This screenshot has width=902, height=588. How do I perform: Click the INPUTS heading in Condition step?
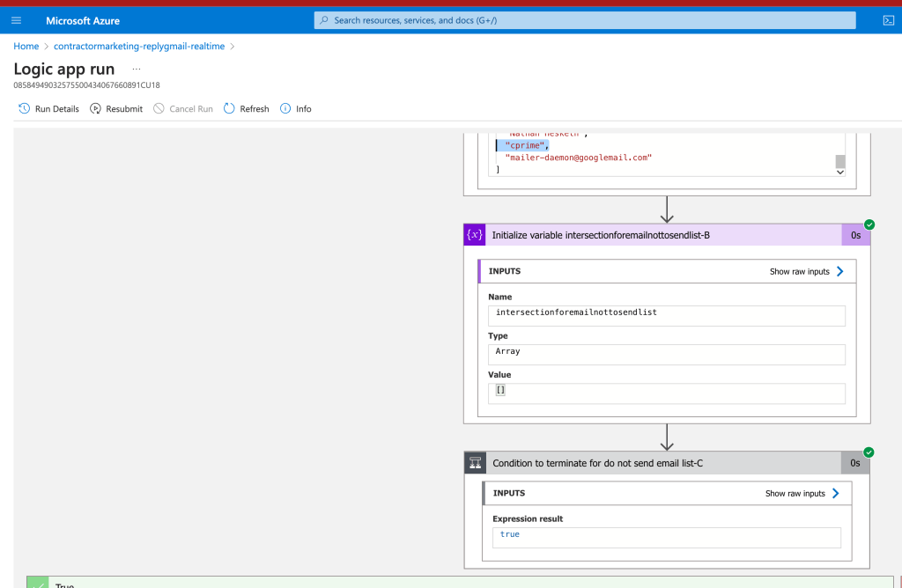point(509,493)
